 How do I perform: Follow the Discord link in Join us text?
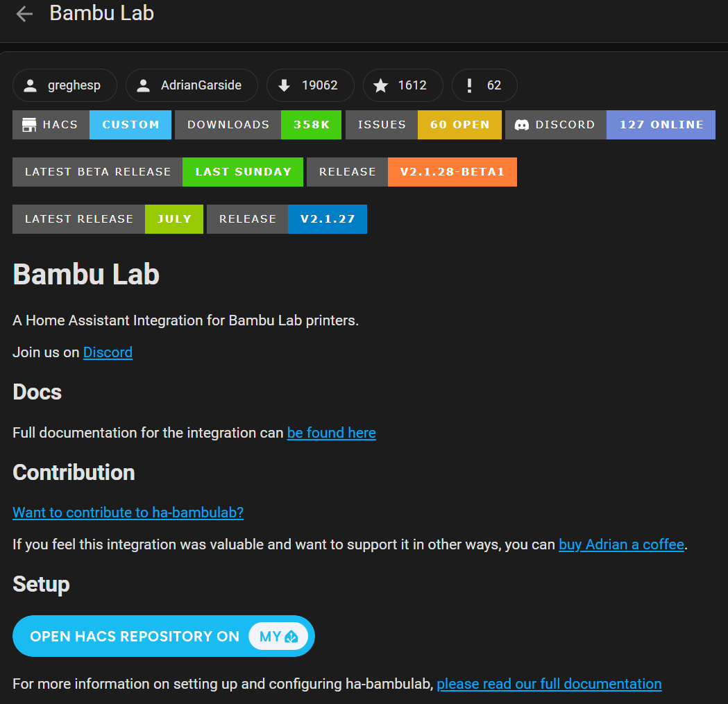coord(108,353)
